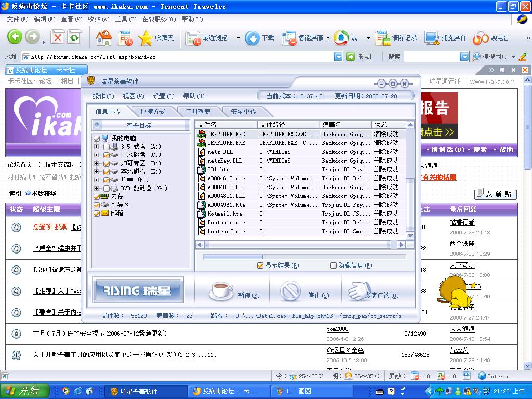Expand the 3.5 软盘 (A:) tree node
Image resolution: width=532 pixels, height=399 pixels.
click(x=96, y=147)
